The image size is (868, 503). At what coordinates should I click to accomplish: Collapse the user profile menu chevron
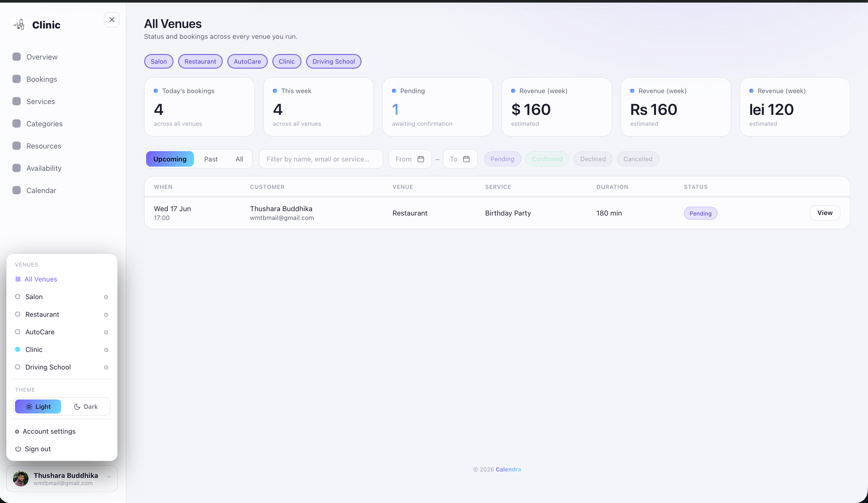click(x=109, y=477)
